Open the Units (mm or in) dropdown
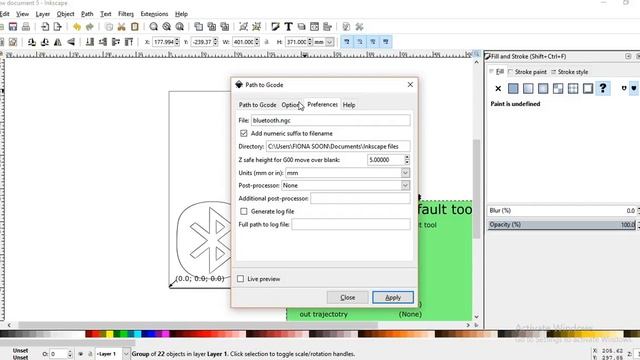This screenshot has height=360, width=640. click(405, 173)
